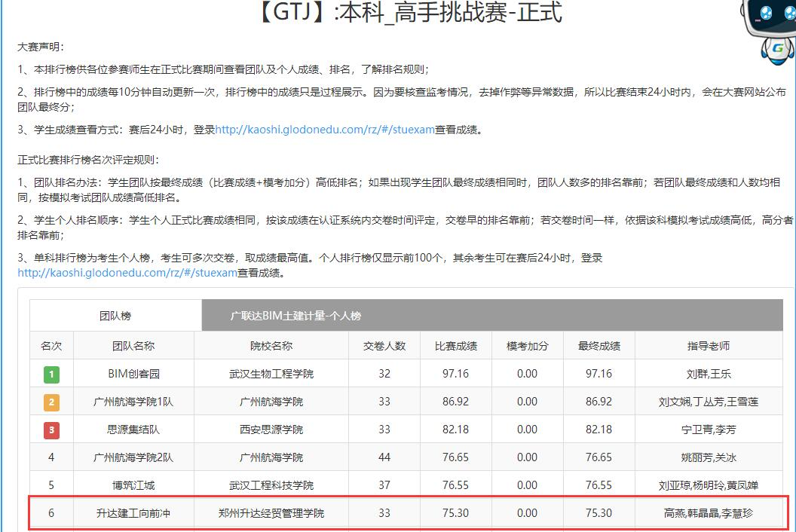Select the 思源集结队 team row

[x=133, y=430]
